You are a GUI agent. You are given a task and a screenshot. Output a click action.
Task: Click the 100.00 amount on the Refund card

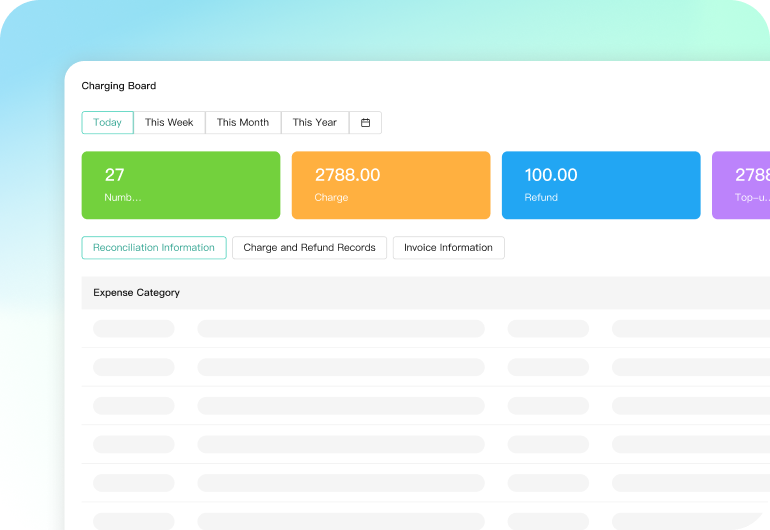[x=551, y=175]
